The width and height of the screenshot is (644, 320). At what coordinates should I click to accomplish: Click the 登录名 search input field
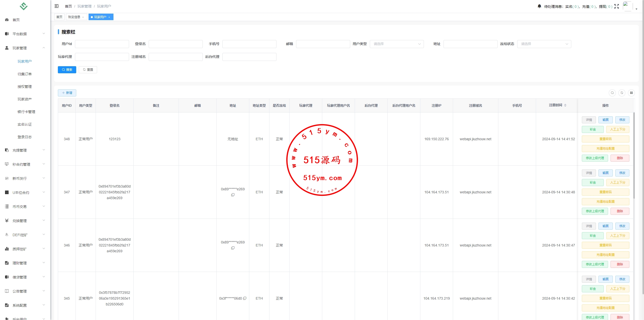point(175,44)
